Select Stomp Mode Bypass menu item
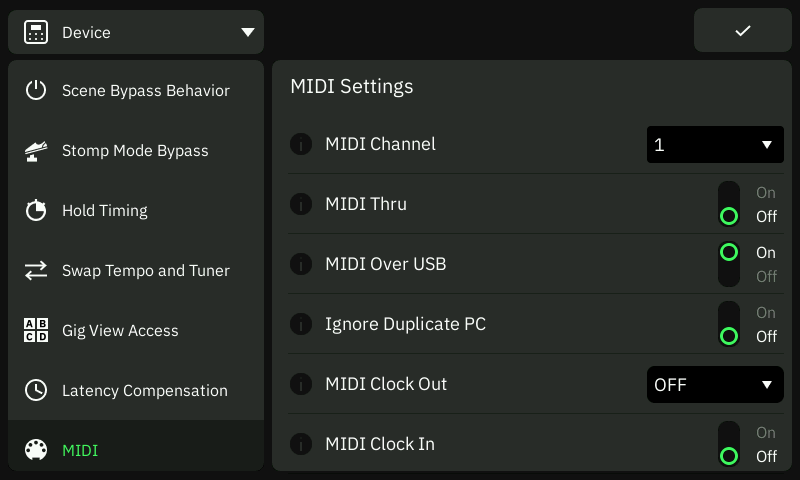 point(136,150)
